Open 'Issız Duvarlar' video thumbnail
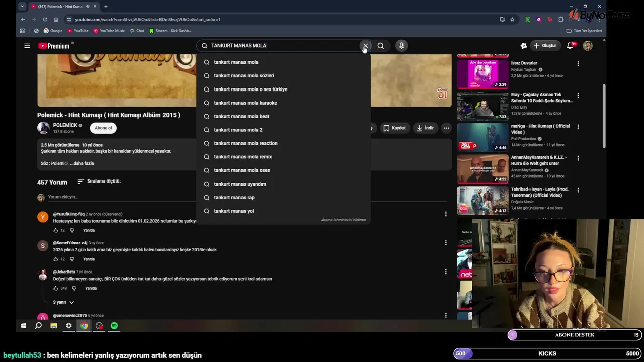644x362 pixels. click(x=482, y=74)
